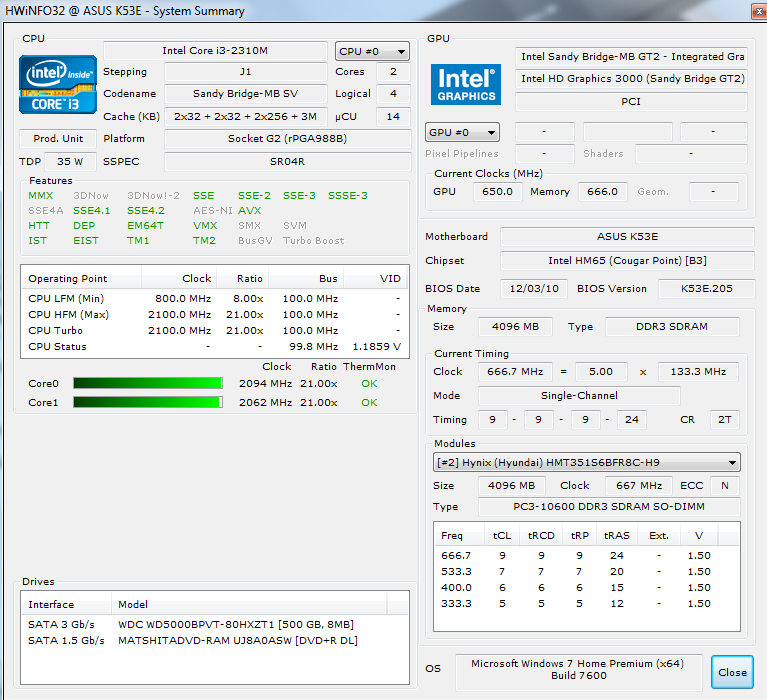Click Core0 ThermMon OK status
767x700 pixels.
369,384
